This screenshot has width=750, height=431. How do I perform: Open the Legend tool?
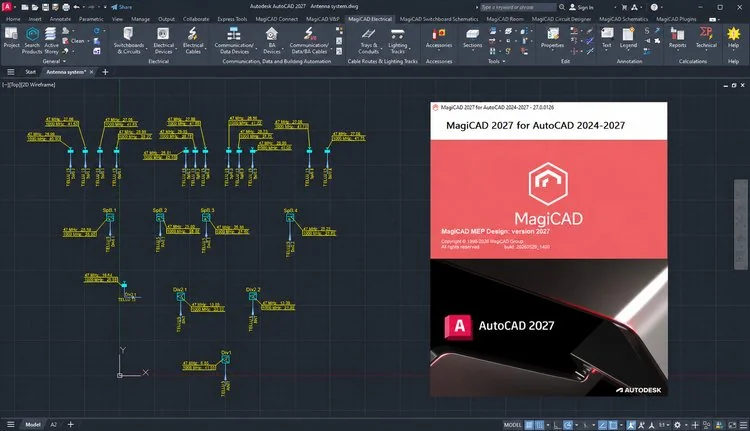tap(628, 38)
